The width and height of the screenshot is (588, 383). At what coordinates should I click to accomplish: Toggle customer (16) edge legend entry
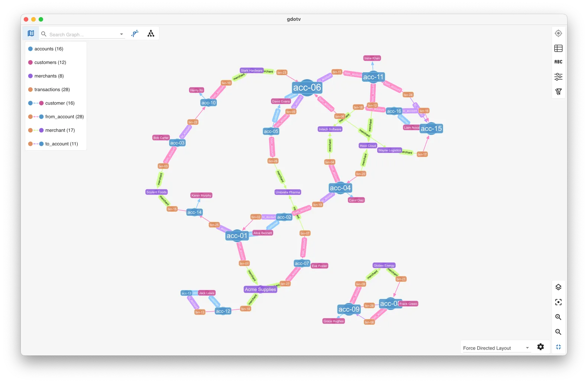pyautogui.click(x=51, y=103)
